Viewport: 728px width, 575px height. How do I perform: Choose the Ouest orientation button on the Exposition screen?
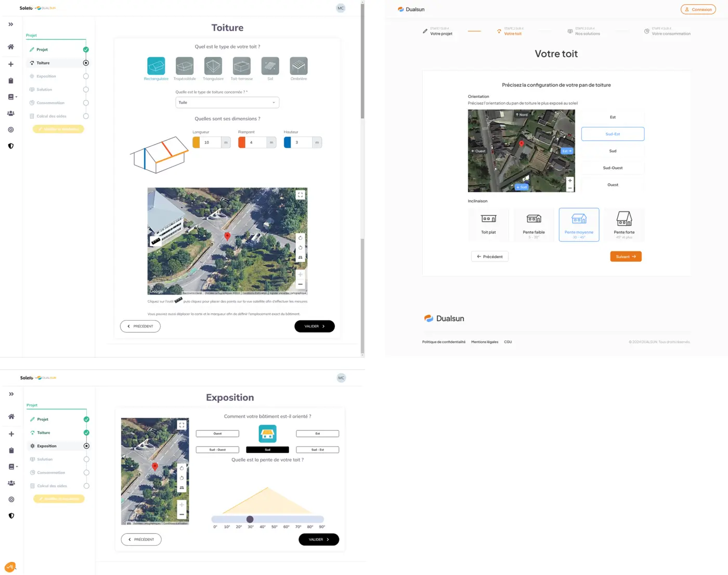point(217,433)
